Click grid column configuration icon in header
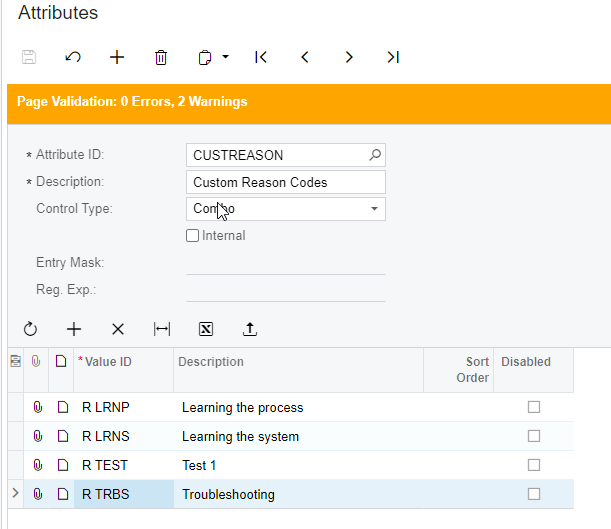 click(x=16, y=361)
